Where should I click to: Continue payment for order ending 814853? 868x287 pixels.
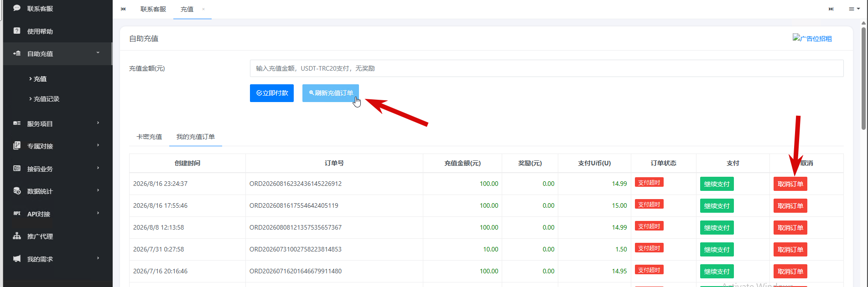pyautogui.click(x=717, y=250)
